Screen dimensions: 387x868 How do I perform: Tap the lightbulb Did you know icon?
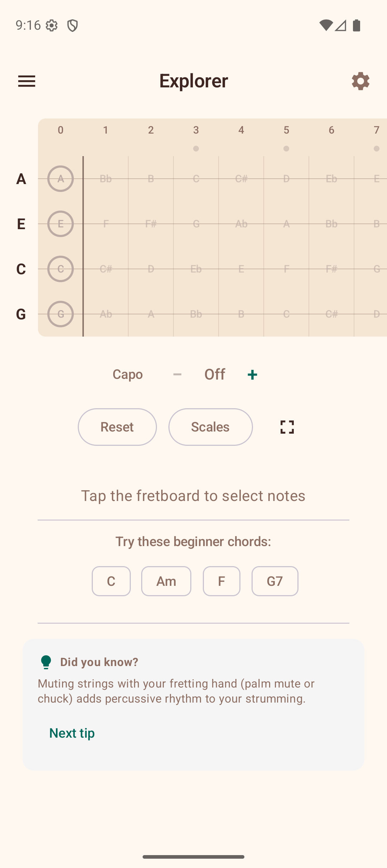[46, 661]
